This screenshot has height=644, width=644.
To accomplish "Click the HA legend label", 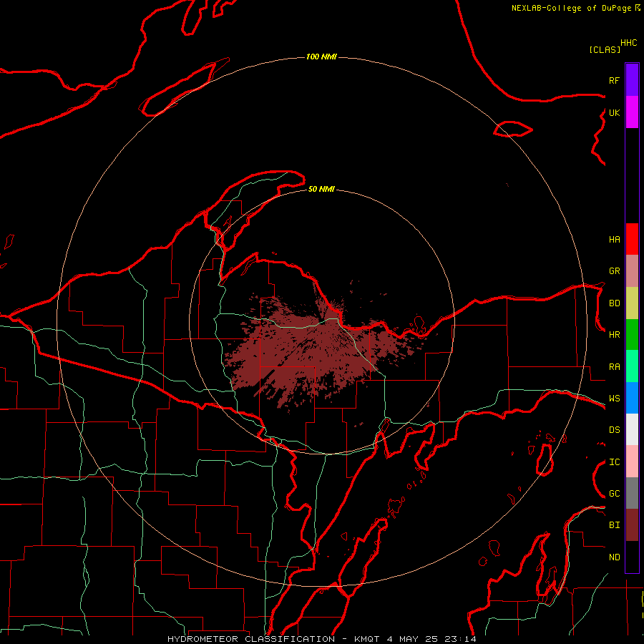I will point(614,240).
